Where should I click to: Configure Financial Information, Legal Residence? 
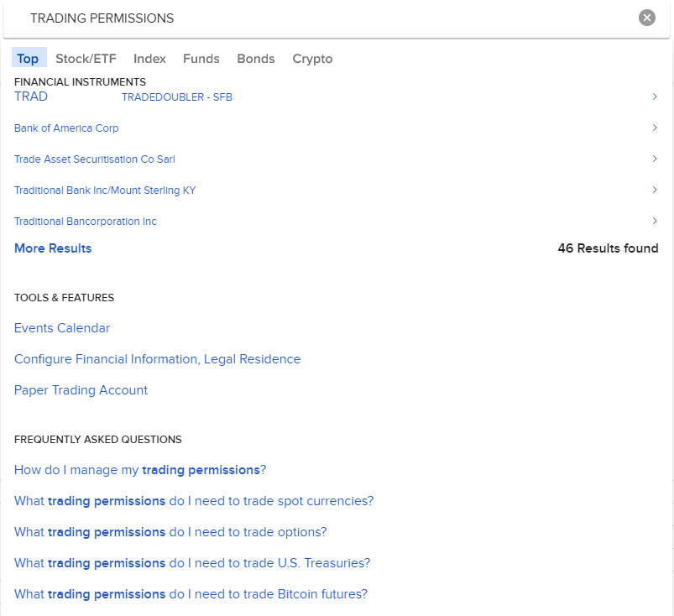coord(157,358)
